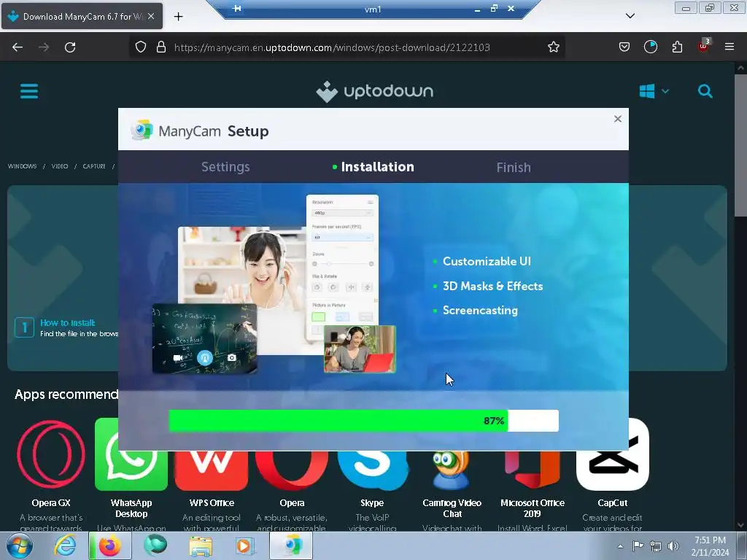Click the site security padlock icon
Image resolution: width=747 pixels, height=560 pixels.
tap(161, 47)
